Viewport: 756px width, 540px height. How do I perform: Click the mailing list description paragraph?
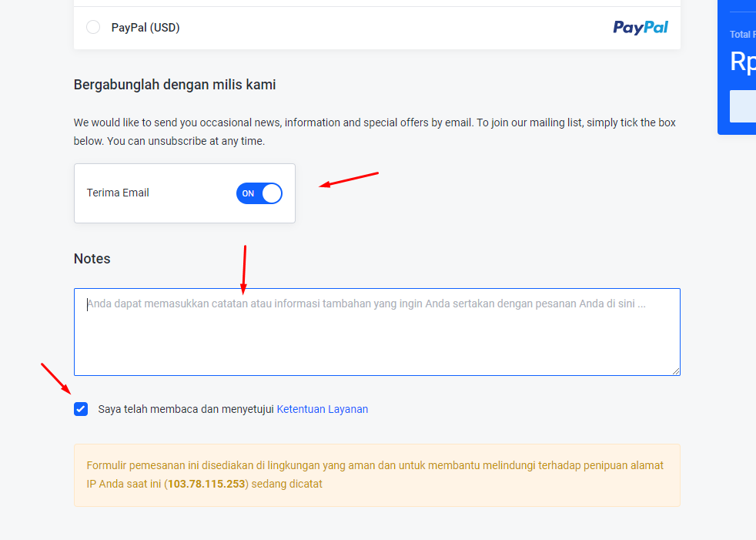375,132
